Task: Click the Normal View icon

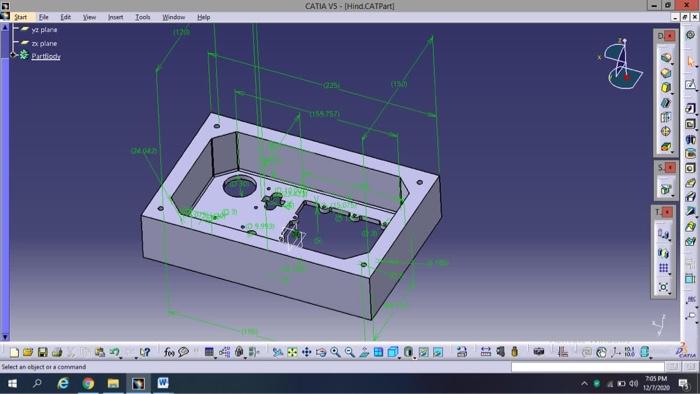Action: click(x=364, y=352)
